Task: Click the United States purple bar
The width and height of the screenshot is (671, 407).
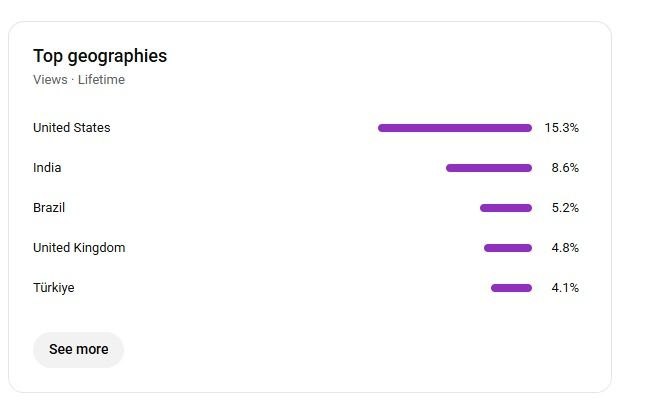Action: [455, 128]
